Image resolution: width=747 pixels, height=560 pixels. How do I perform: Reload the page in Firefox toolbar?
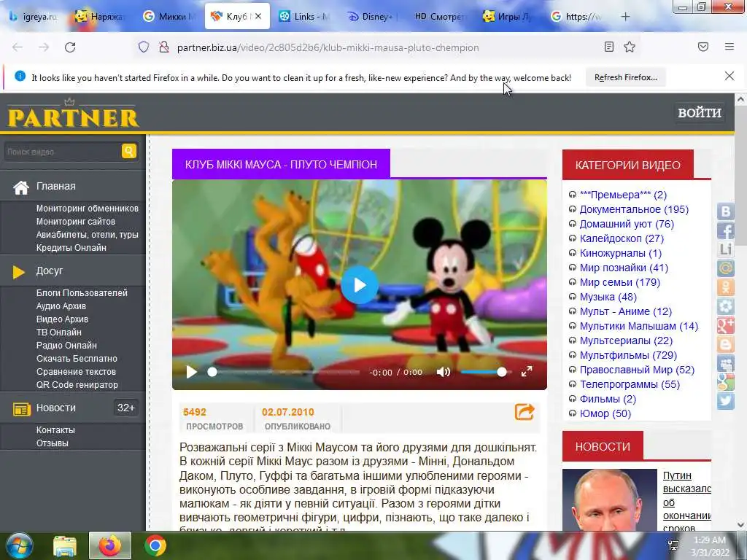click(x=70, y=47)
